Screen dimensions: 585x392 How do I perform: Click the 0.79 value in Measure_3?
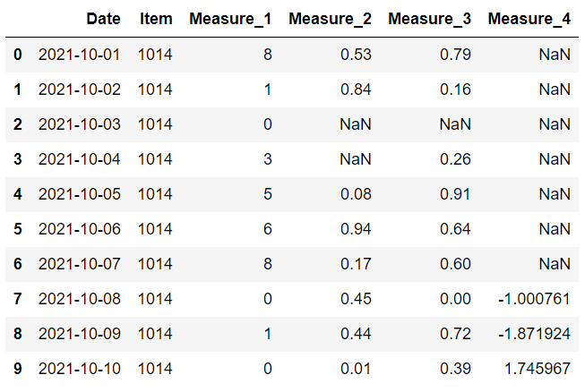pos(456,55)
